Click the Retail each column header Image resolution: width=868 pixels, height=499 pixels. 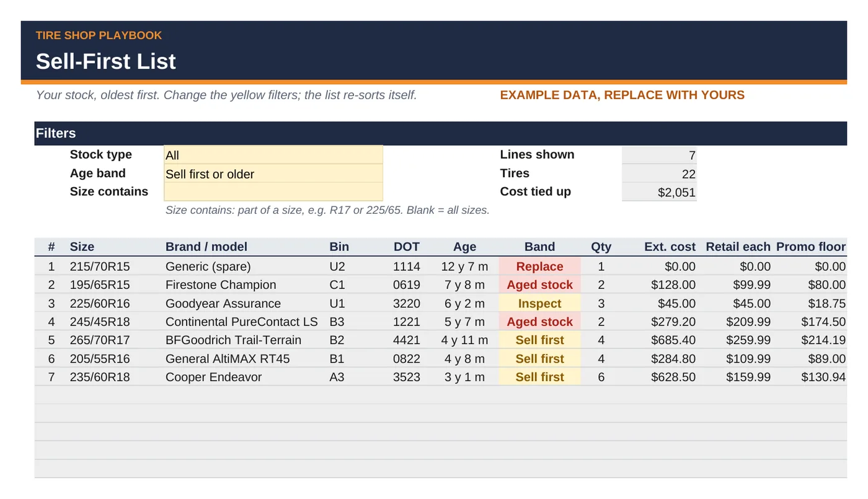pos(738,247)
